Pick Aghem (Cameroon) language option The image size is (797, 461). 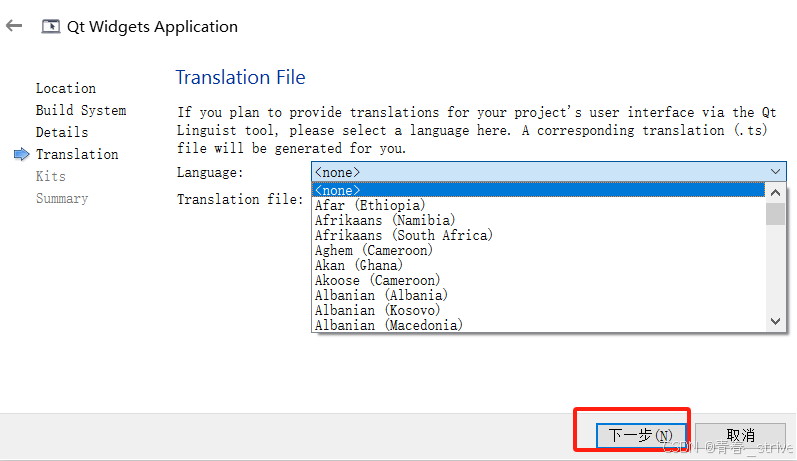tap(538, 250)
